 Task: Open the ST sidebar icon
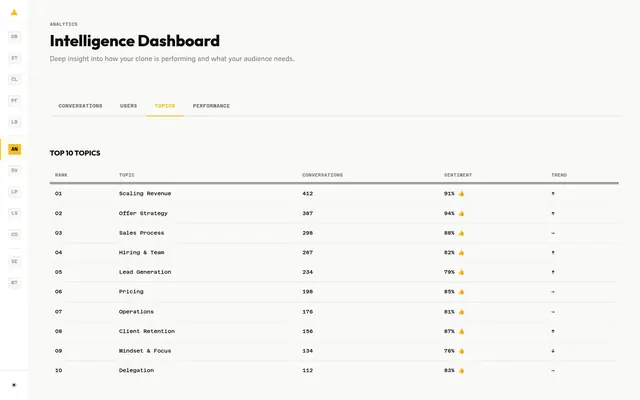click(14, 58)
